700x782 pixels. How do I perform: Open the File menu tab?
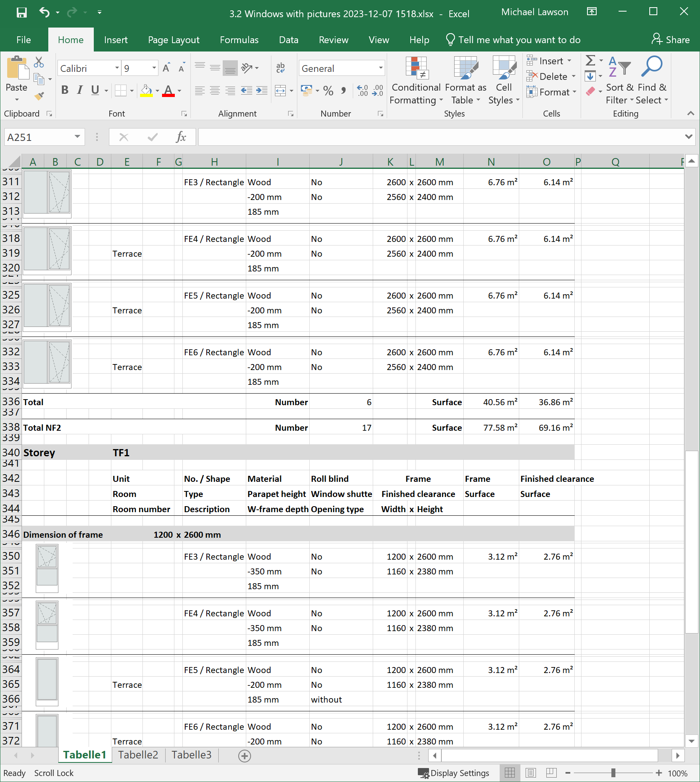24,40
